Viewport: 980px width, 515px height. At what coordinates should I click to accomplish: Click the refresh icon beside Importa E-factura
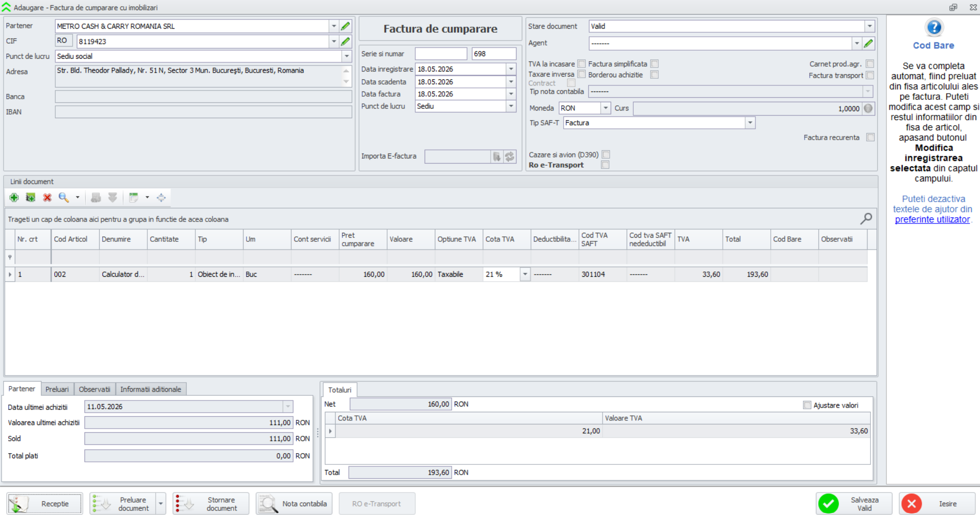point(510,156)
